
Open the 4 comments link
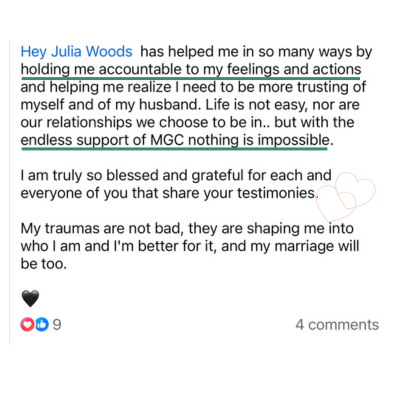click(x=337, y=325)
